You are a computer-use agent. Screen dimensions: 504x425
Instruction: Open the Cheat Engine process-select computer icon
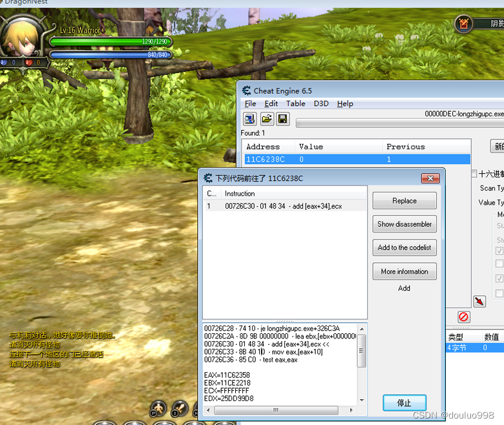coord(250,119)
